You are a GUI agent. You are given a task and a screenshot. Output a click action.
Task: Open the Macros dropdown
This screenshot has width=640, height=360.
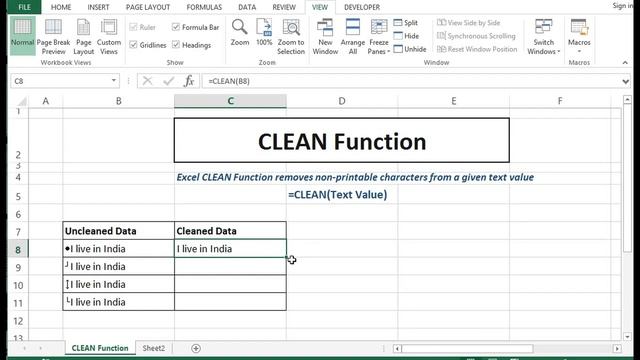click(x=579, y=36)
